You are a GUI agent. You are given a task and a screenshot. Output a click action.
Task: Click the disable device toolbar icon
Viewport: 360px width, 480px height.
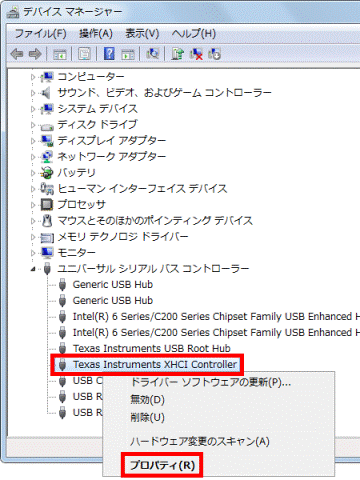(214, 54)
